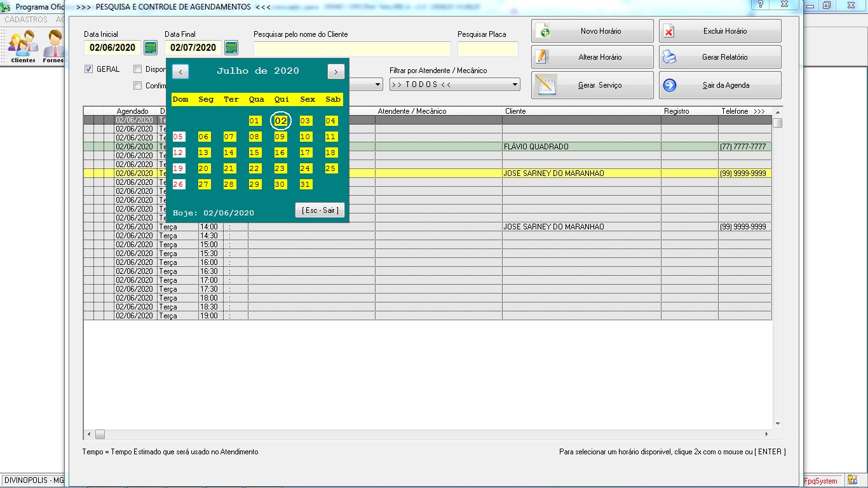Click the Atendente / Mecânico column header
The image size is (868, 488).
[x=438, y=111]
